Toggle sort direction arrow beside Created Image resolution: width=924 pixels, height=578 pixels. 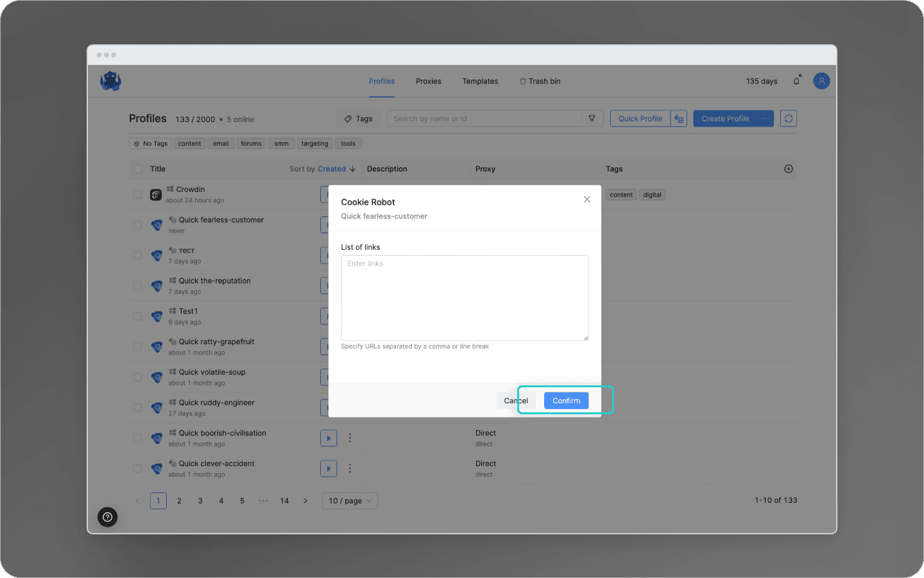tap(352, 169)
